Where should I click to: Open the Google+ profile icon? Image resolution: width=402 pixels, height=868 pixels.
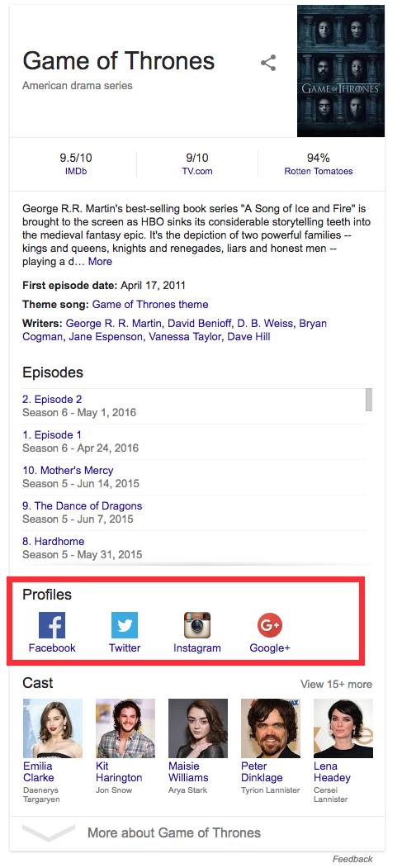(270, 625)
